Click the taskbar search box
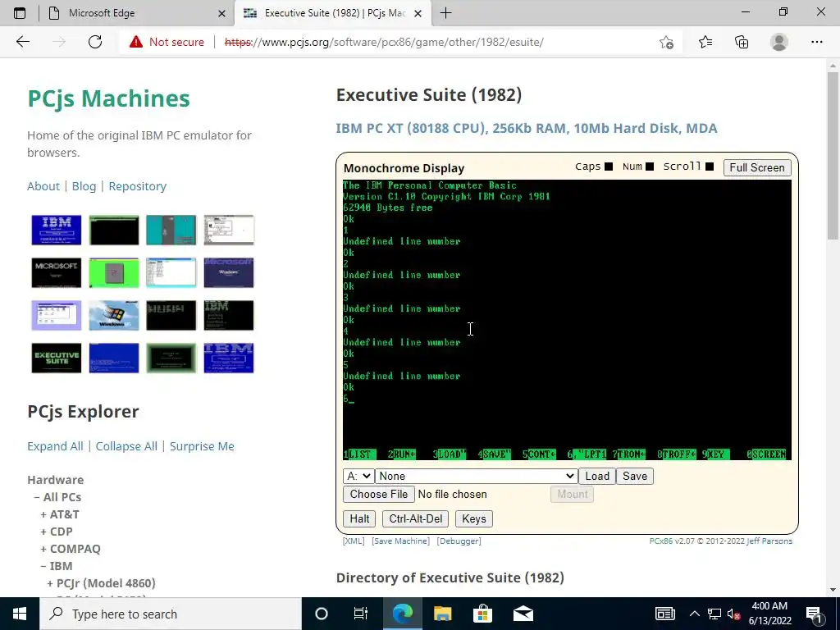This screenshot has height=630, width=840. coord(171,614)
